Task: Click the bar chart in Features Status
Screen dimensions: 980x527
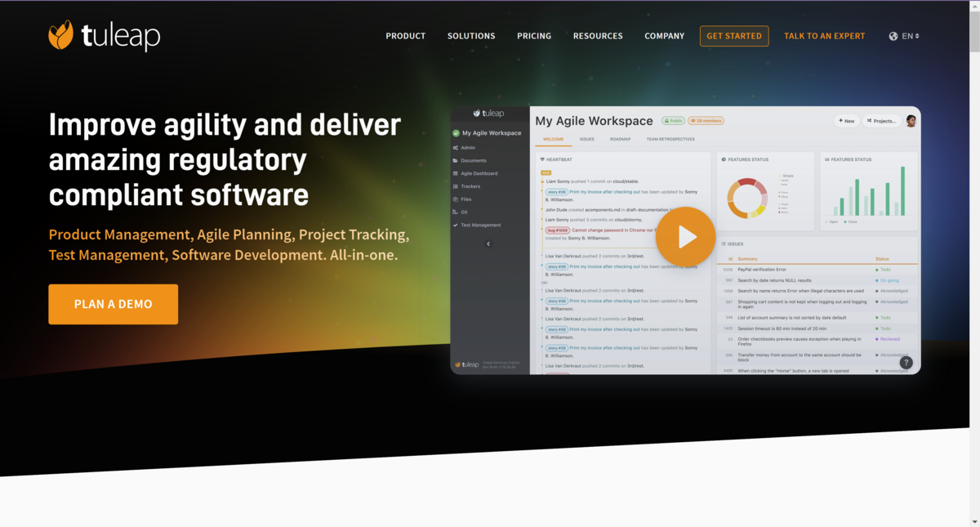Action: click(x=869, y=192)
